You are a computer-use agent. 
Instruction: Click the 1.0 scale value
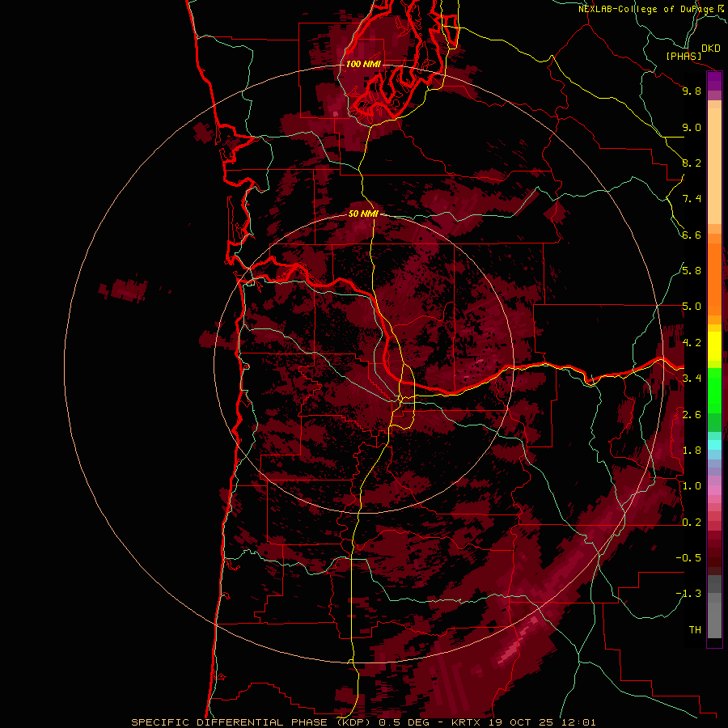pyautogui.click(x=692, y=486)
